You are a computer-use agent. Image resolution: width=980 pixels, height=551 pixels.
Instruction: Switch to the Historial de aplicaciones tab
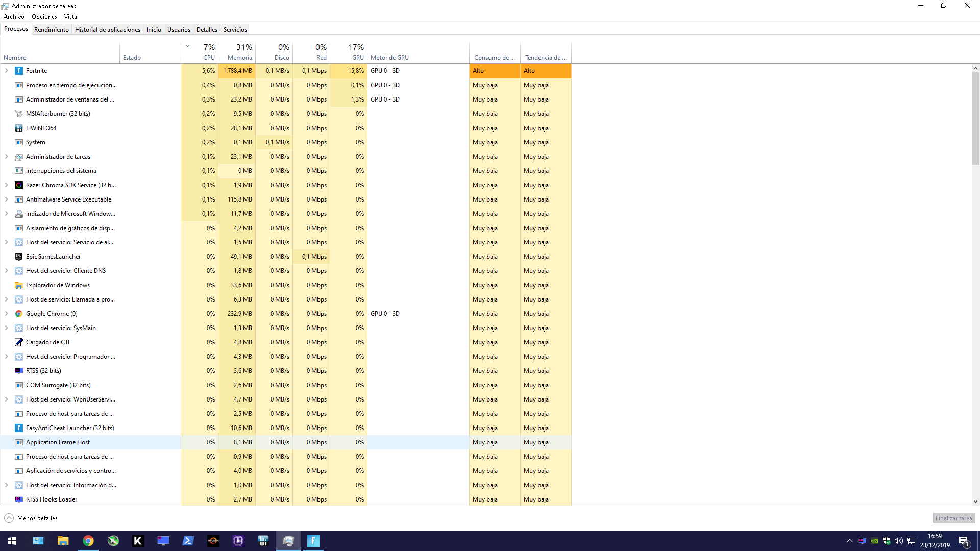coord(108,30)
